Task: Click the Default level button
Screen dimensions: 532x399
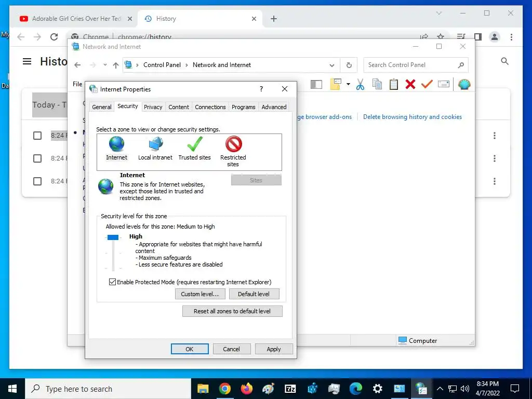Action: tap(254, 294)
